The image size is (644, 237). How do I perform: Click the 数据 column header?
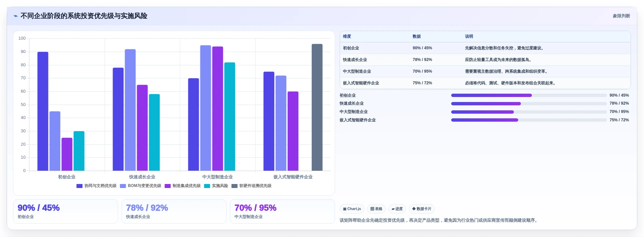416,37
